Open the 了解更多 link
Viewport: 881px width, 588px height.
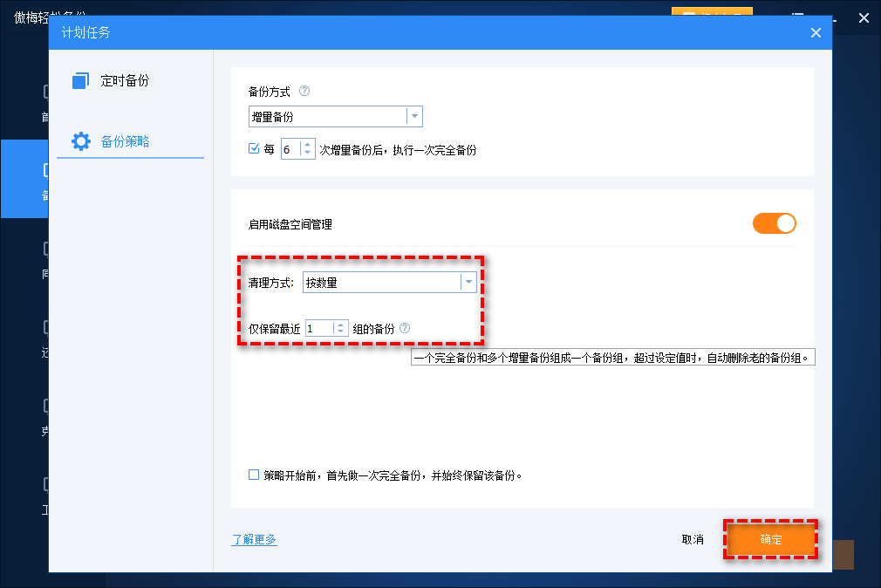pos(254,539)
